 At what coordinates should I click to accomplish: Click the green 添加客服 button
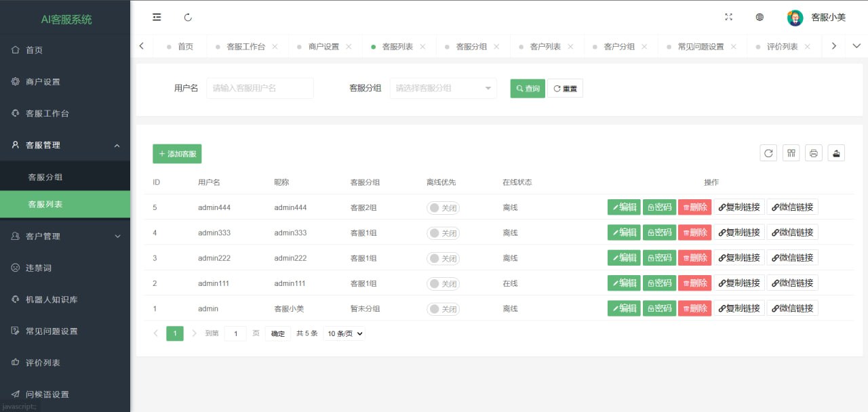(x=177, y=154)
